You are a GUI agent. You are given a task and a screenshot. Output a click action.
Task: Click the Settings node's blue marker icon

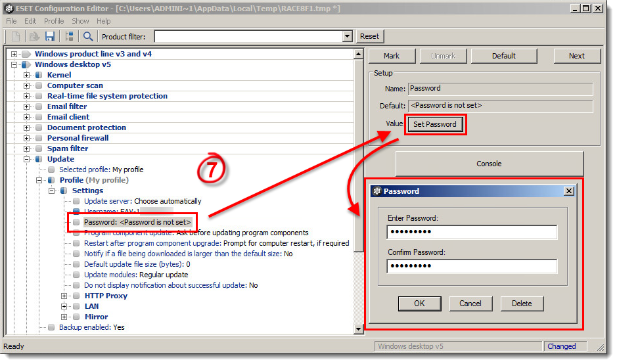tap(64, 191)
